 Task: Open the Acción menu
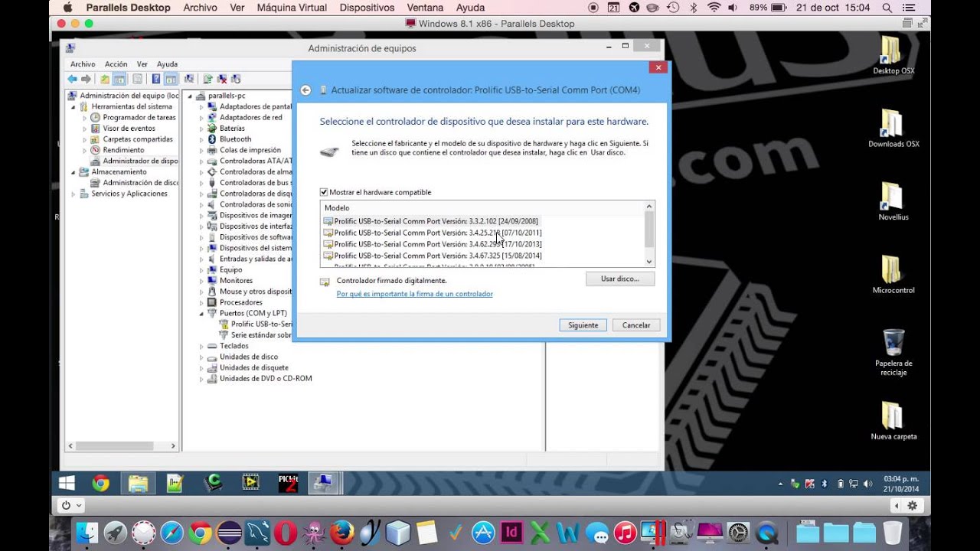pyautogui.click(x=116, y=64)
